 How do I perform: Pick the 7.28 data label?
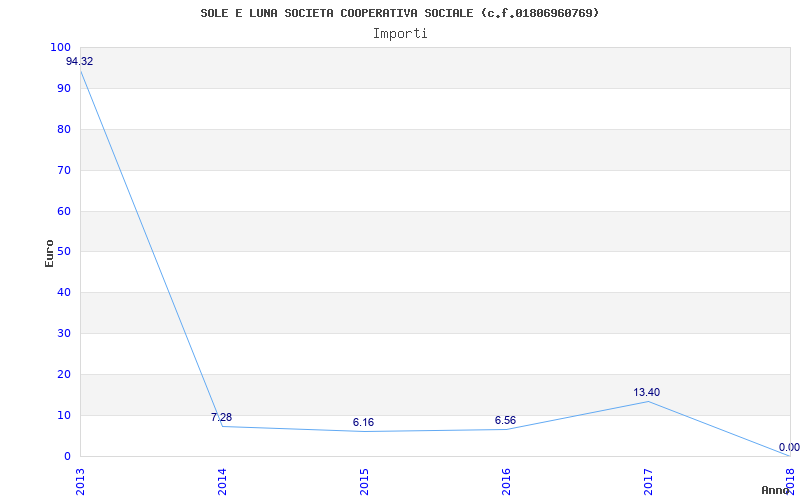pos(221,417)
